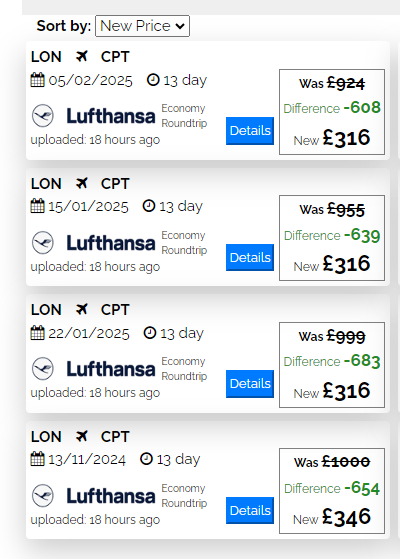Viewport: 400px width, 559px height.
Task: Open the Sort by New Price dropdown
Action: point(142,26)
